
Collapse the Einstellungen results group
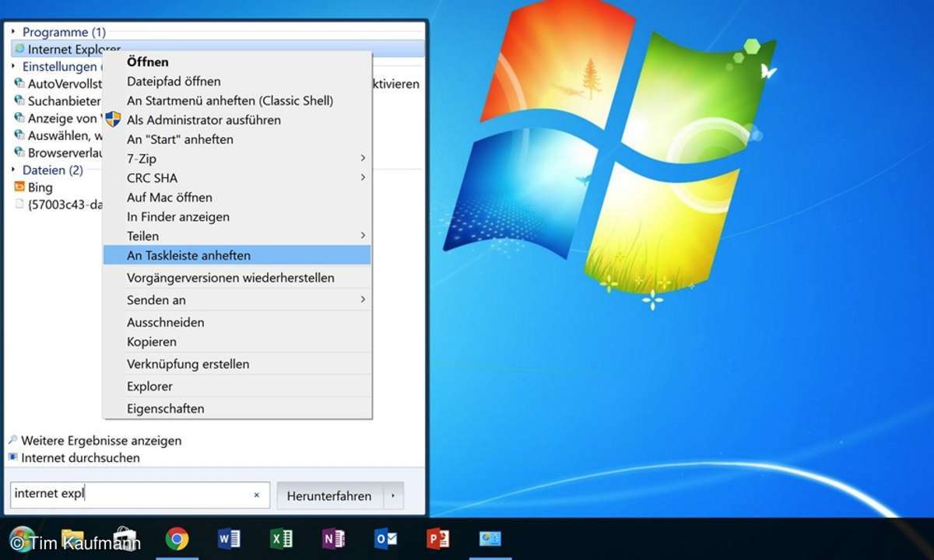[13, 66]
